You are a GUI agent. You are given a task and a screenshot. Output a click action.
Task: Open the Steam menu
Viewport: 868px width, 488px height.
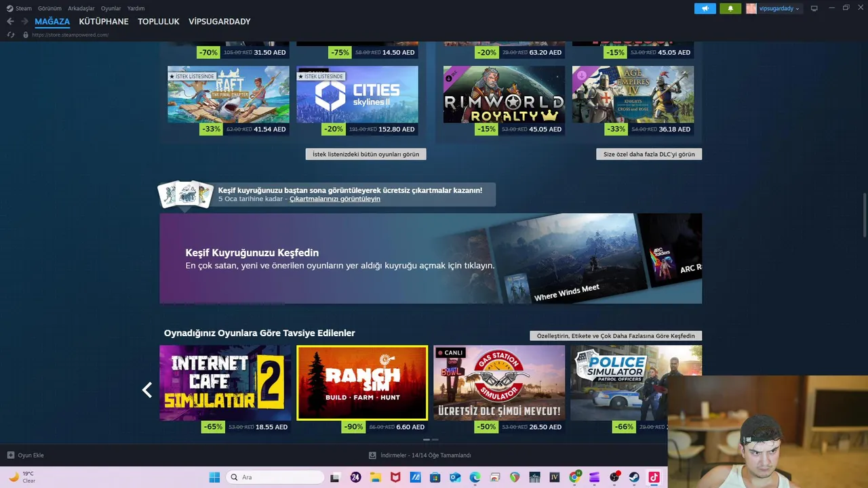tap(19, 8)
